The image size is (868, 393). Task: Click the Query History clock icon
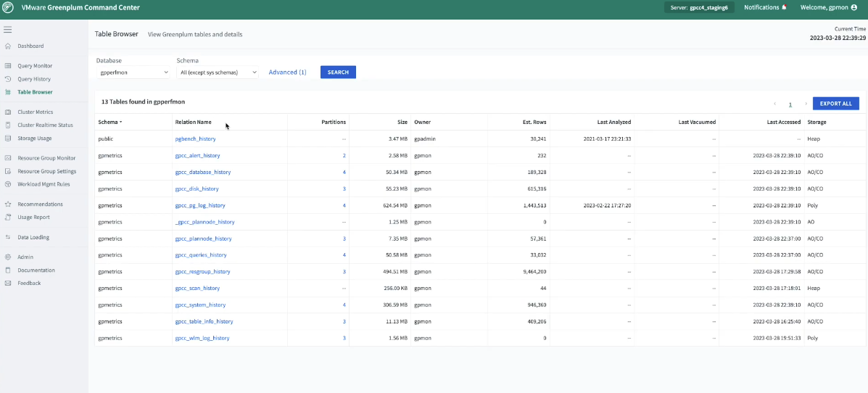click(8, 79)
